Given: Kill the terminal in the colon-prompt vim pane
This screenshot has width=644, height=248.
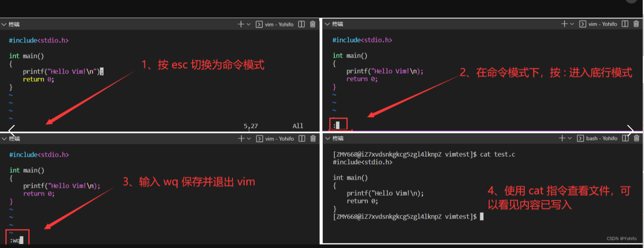Looking at the screenshot, I should click(x=636, y=24).
